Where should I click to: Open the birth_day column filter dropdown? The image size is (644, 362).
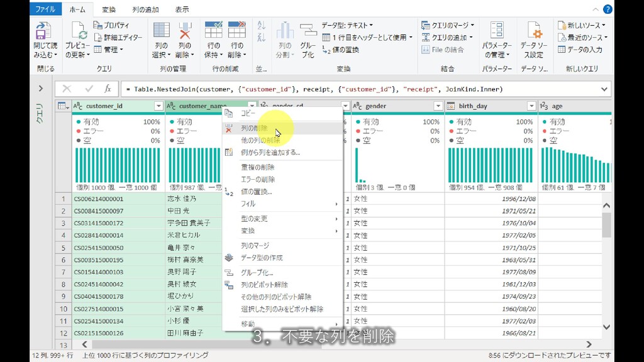pyautogui.click(x=531, y=106)
